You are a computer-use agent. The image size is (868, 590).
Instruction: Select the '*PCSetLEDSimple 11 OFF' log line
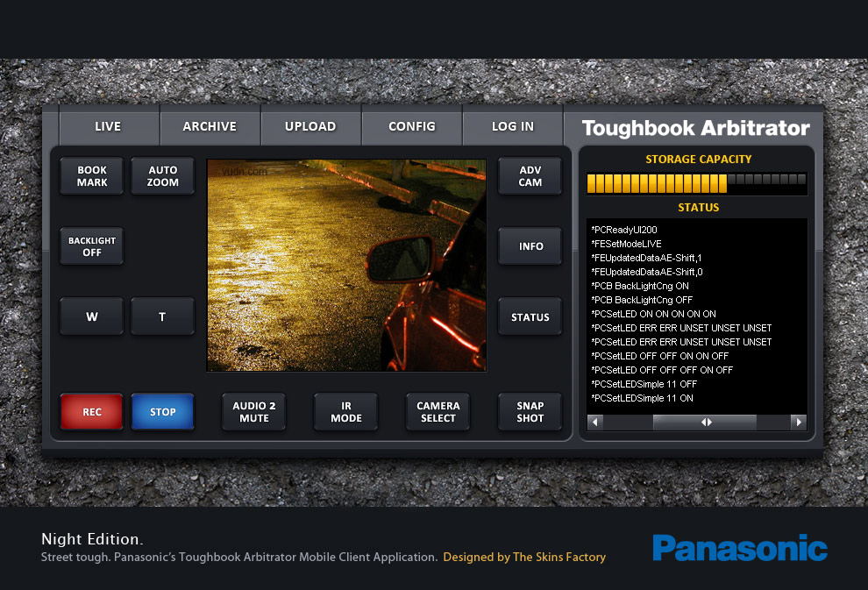(x=644, y=384)
